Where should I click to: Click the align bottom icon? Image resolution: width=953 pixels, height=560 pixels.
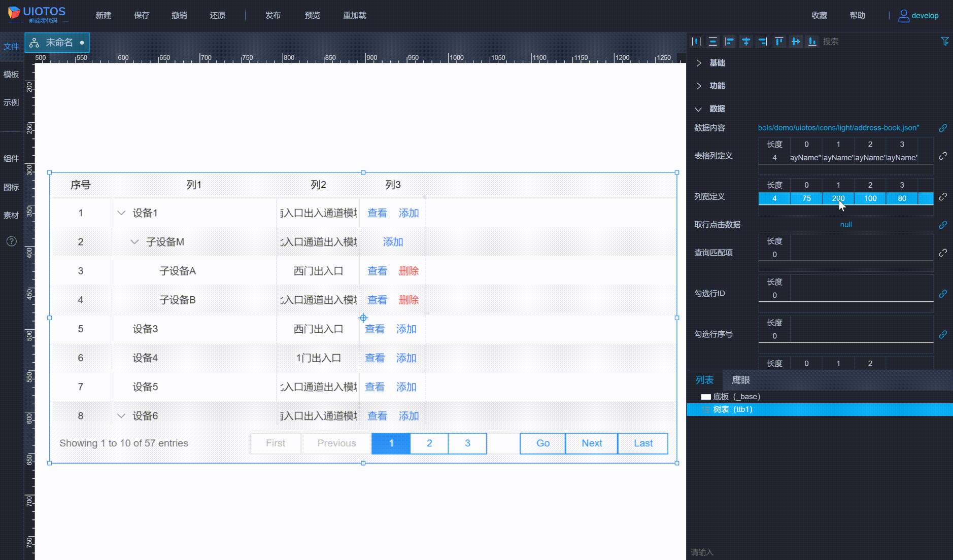[x=812, y=42]
